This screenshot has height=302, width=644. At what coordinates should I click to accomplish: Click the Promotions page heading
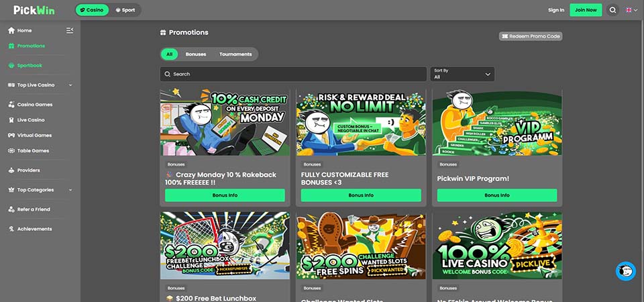click(189, 32)
